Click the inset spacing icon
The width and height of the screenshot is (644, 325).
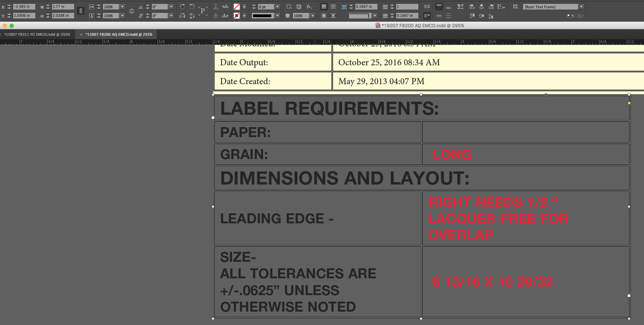pos(344,7)
